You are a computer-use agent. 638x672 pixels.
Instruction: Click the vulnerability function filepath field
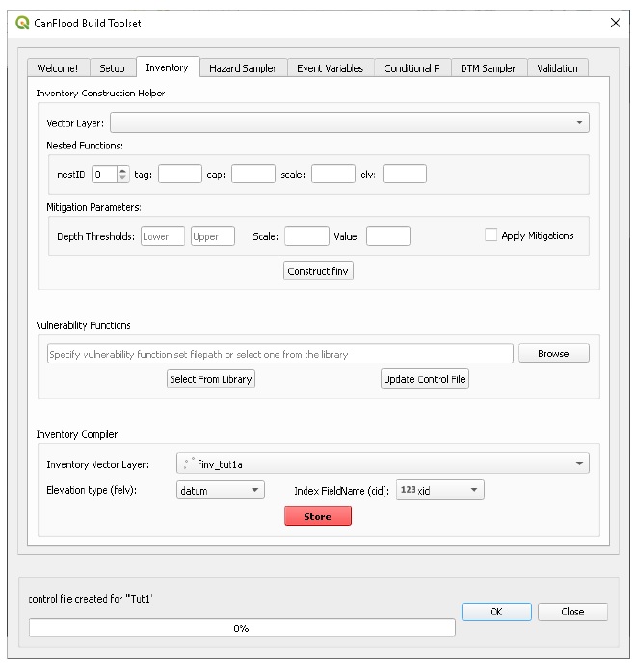click(x=280, y=354)
